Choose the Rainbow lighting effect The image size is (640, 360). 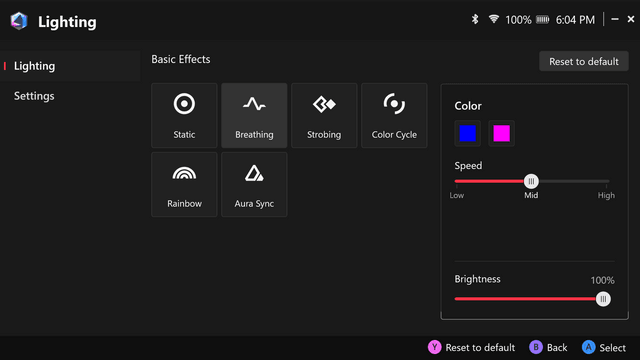point(184,184)
